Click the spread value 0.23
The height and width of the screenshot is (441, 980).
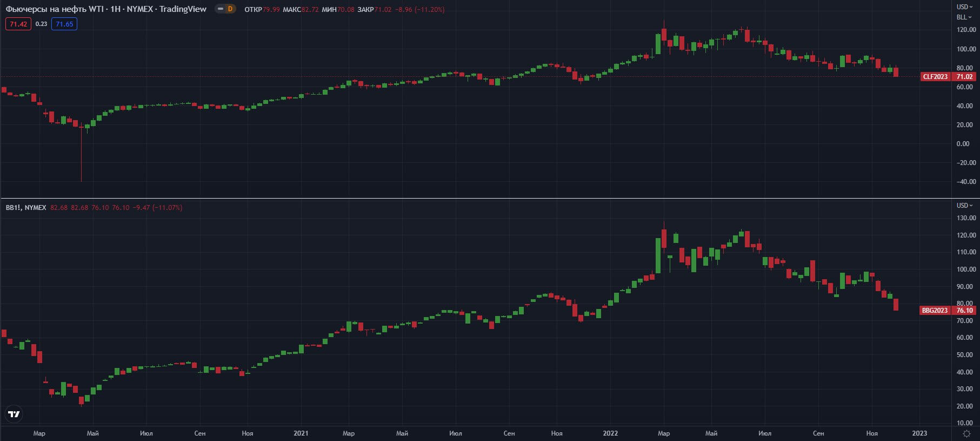click(x=41, y=24)
